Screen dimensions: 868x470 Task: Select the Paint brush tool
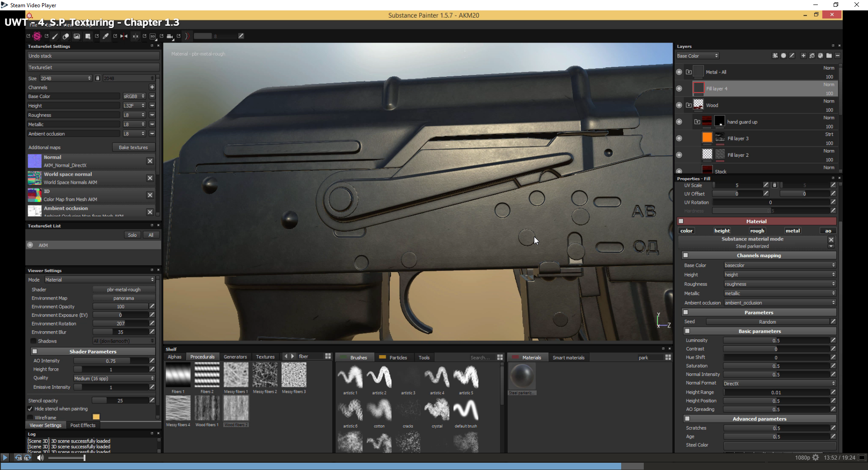point(55,36)
